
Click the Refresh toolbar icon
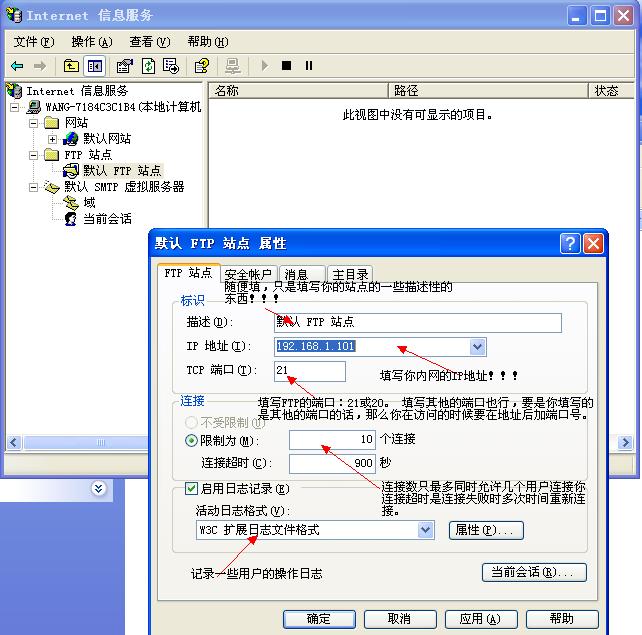click(x=148, y=66)
